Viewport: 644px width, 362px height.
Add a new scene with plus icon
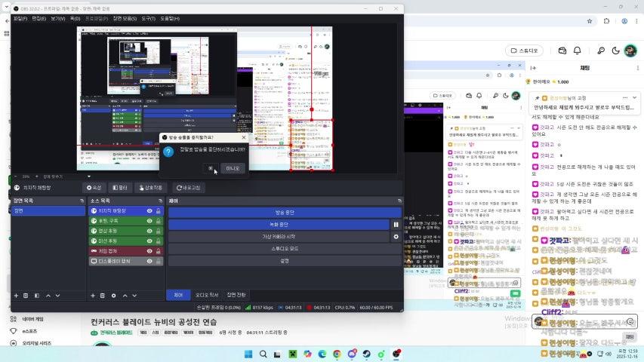pyautogui.click(x=16, y=296)
